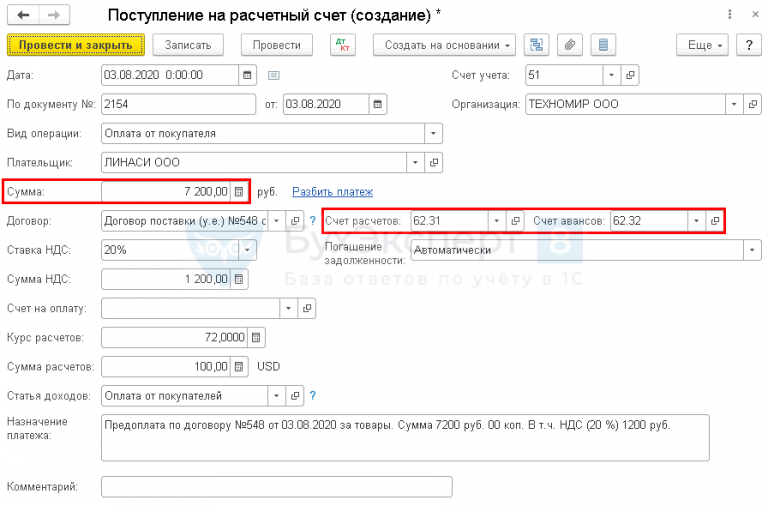Click the note icon beside the date

coord(274,75)
